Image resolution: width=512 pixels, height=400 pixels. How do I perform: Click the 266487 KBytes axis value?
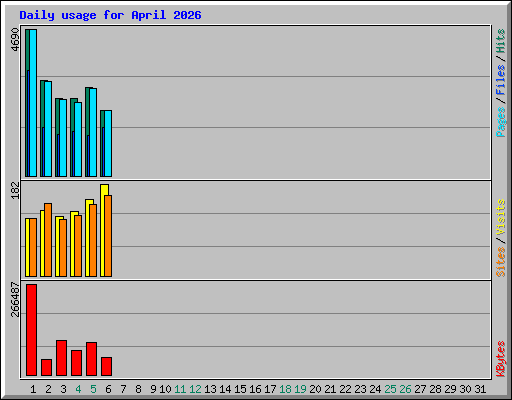tap(15, 299)
